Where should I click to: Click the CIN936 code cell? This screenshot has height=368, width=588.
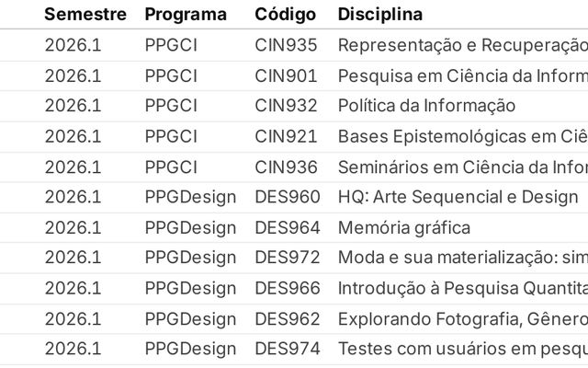pos(286,167)
